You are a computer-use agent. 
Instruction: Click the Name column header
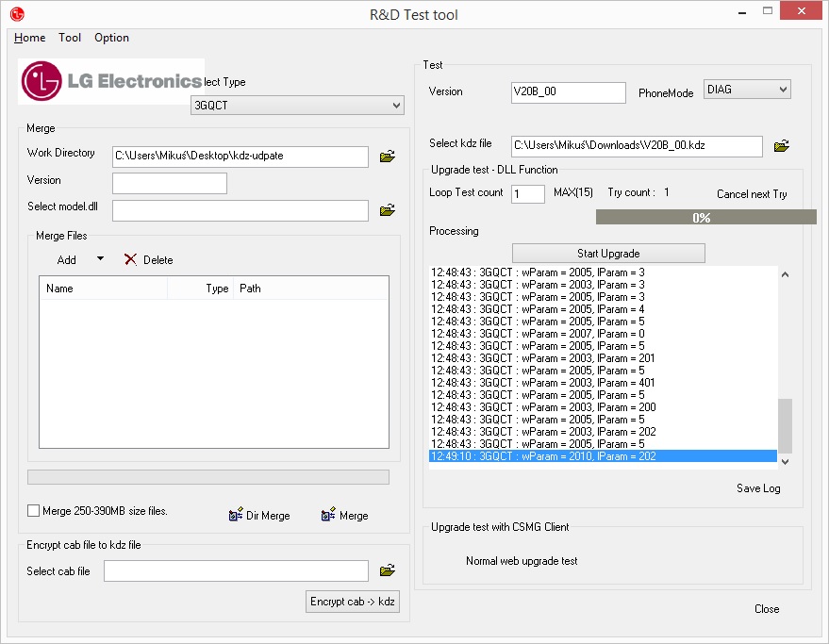(x=104, y=289)
